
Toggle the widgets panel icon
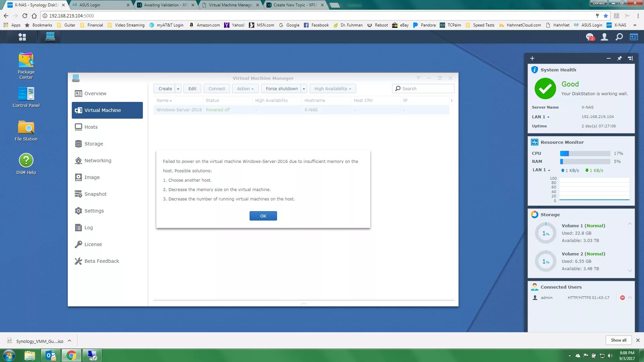(634, 37)
